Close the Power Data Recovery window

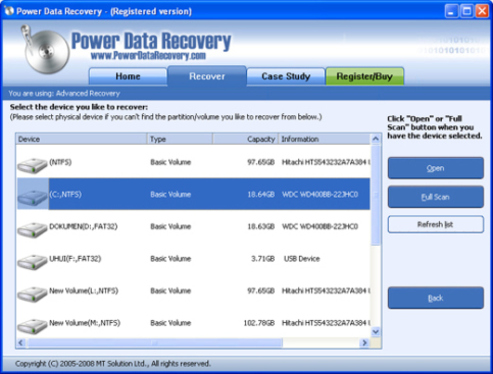[x=482, y=11]
